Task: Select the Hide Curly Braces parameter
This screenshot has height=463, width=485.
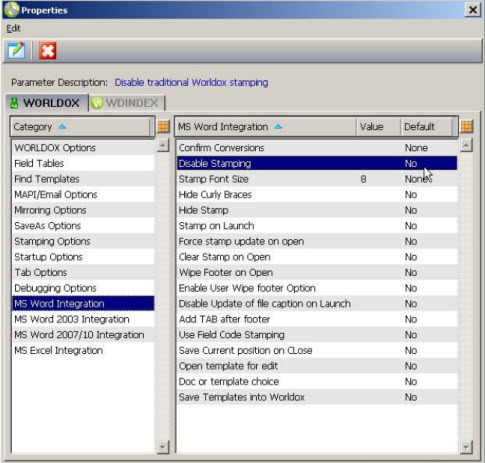Action: 317,195
